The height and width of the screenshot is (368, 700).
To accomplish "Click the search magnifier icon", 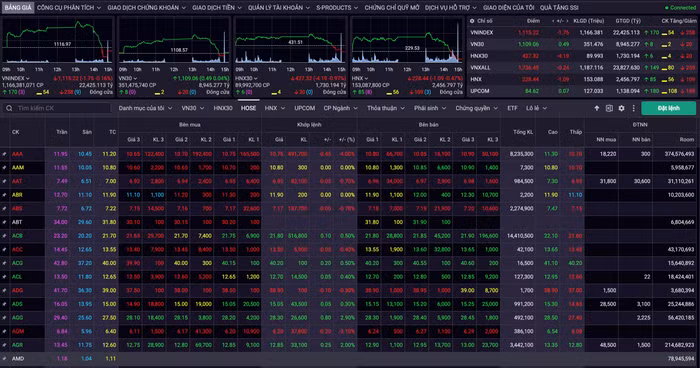I will pos(9,108).
